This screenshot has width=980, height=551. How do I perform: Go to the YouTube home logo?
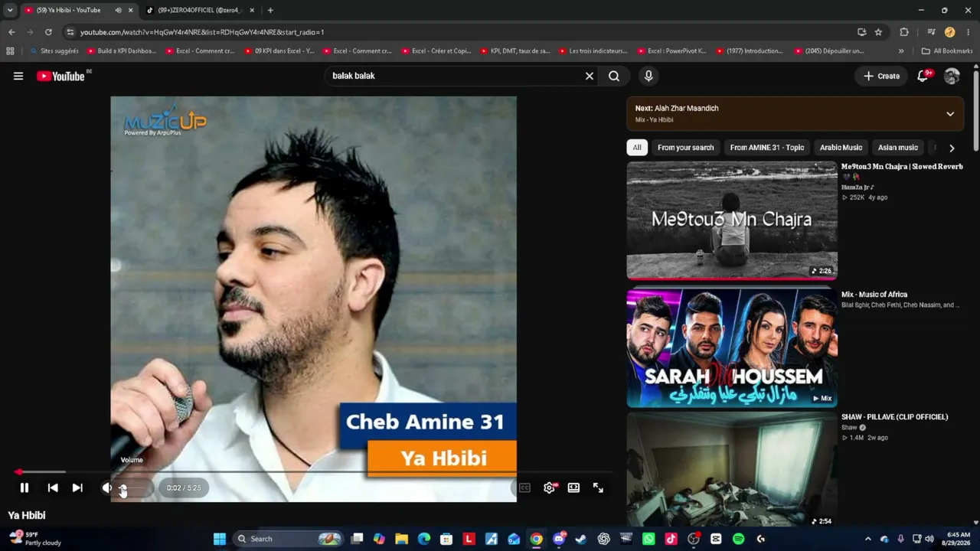(x=60, y=76)
